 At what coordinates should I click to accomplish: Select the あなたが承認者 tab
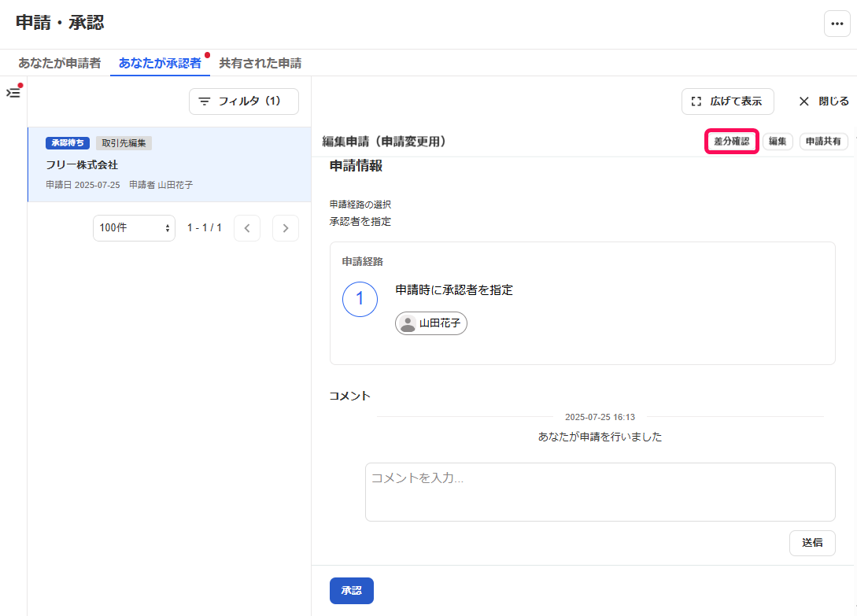click(x=160, y=64)
